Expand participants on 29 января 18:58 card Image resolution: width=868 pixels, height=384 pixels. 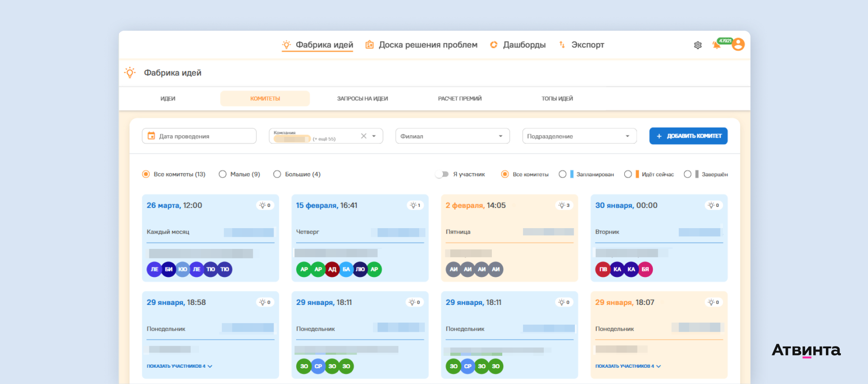pos(179,366)
